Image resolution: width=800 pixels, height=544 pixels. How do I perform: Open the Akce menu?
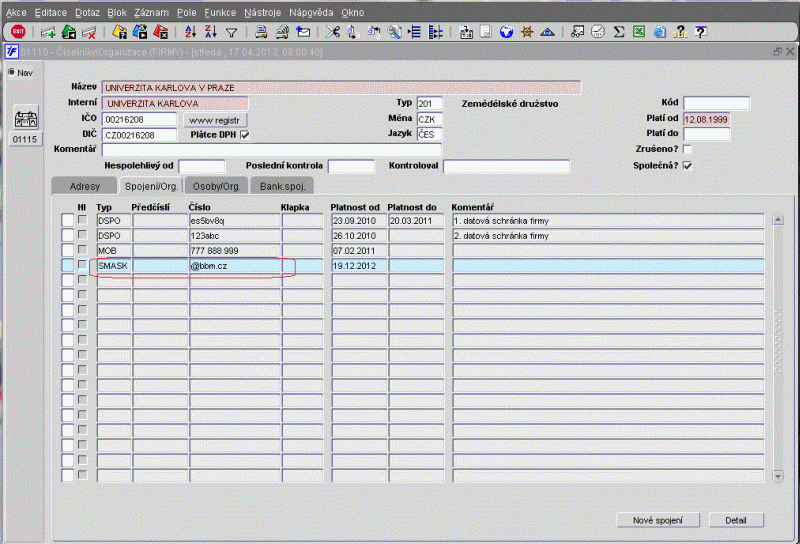pyautogui.click(x=16, y=12)
